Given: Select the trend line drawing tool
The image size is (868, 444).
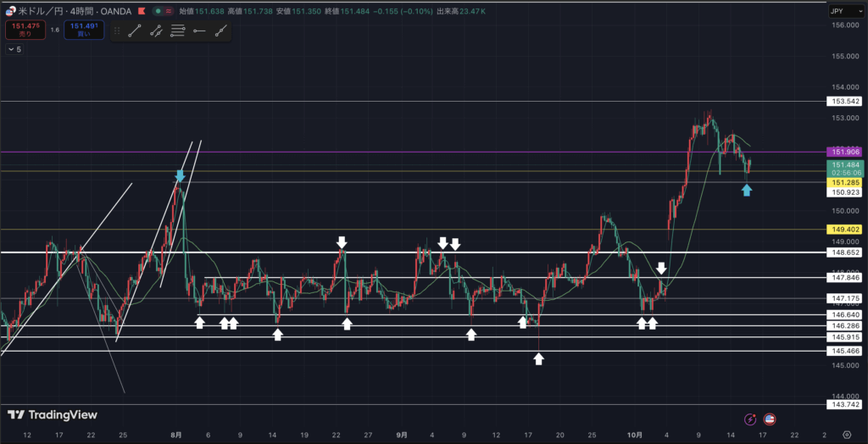Looking at the screenshot, I should pos(134,31).
